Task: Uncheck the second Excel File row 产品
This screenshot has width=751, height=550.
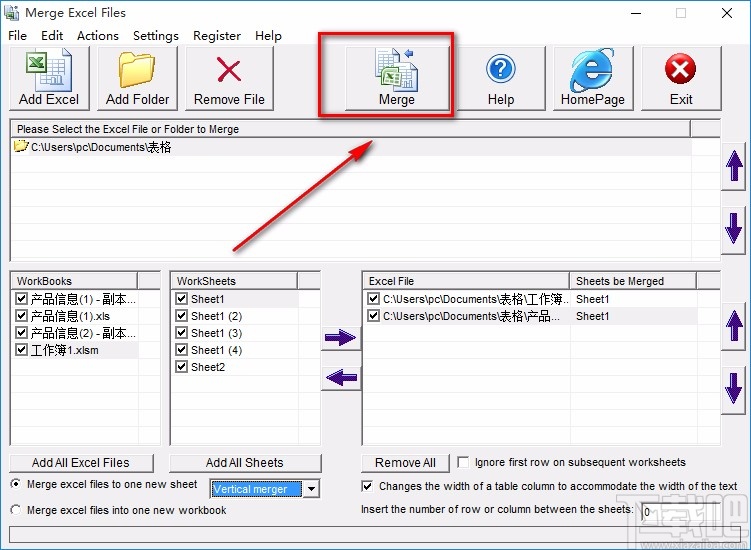Action: pyautogui.click(x=374, y=316)
